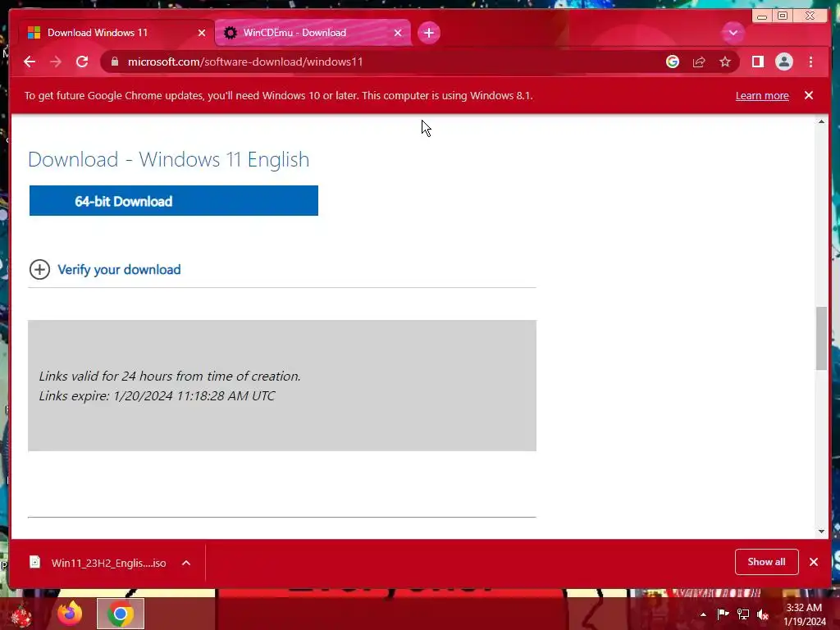Show hidden system tray icons
Screen dimensions: 840x630
(703, 614)
